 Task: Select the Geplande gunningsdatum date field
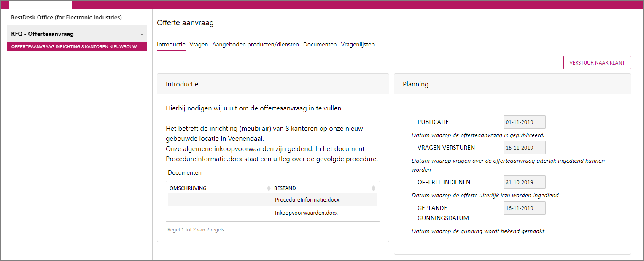(x=525, y=208)
